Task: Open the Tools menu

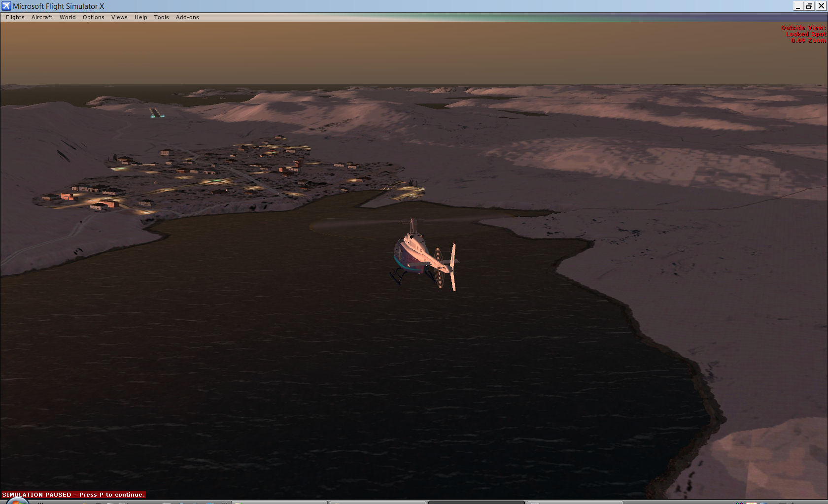Action: point(161,17)
